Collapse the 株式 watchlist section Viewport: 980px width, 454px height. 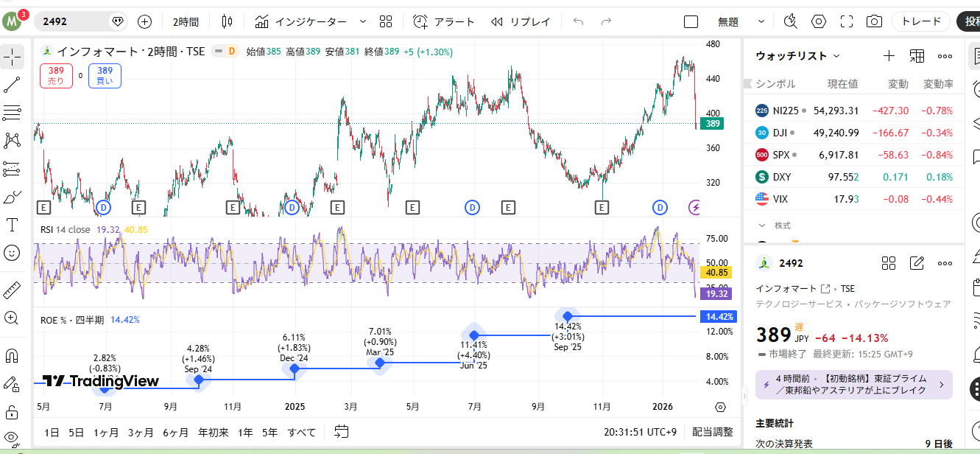coord(762,226)
